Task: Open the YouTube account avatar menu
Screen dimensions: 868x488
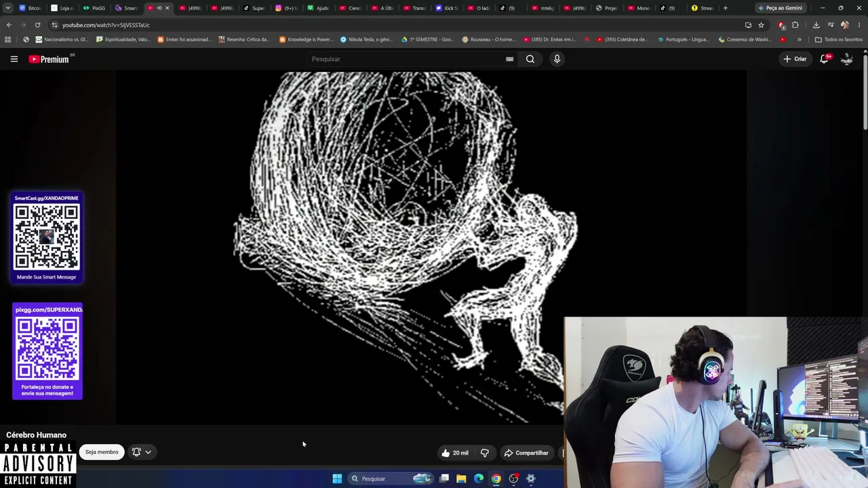Action: (847, 59)
